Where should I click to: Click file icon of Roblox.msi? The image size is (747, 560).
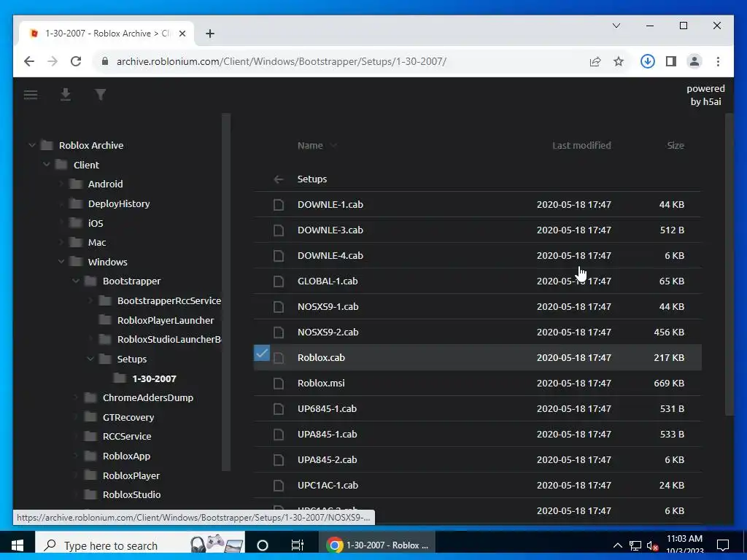tap(279, 384)
